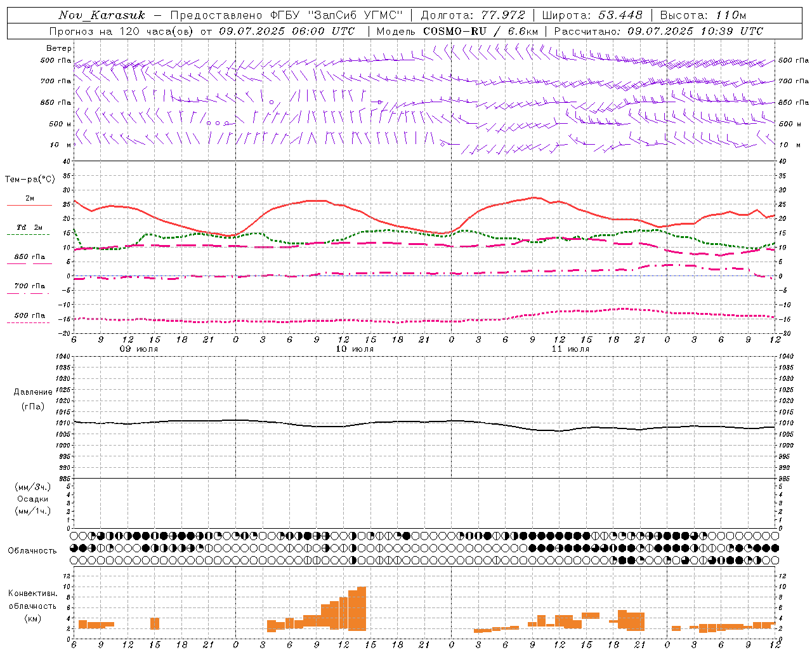Click the Ветер panel label
The width and height of the screenshot is (812, 650).
tap(59, 48)
